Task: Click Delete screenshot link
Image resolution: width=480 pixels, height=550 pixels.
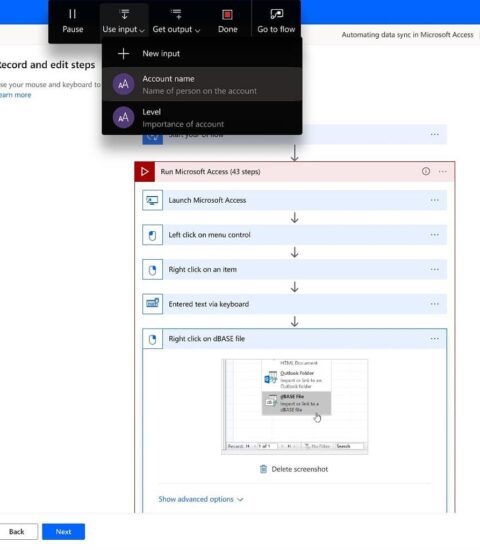Action: click(x=299, y=469)
